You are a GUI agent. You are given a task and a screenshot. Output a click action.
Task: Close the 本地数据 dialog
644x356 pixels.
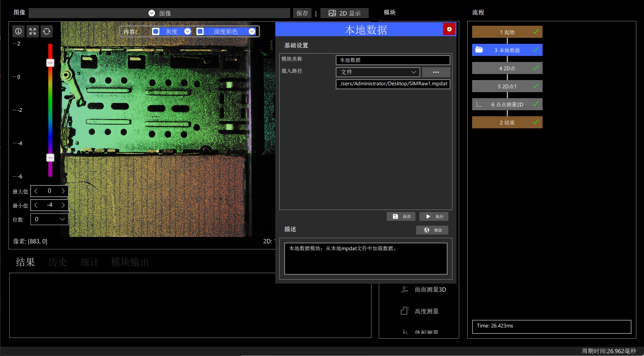pyautogui.click(x=449, y=29)
